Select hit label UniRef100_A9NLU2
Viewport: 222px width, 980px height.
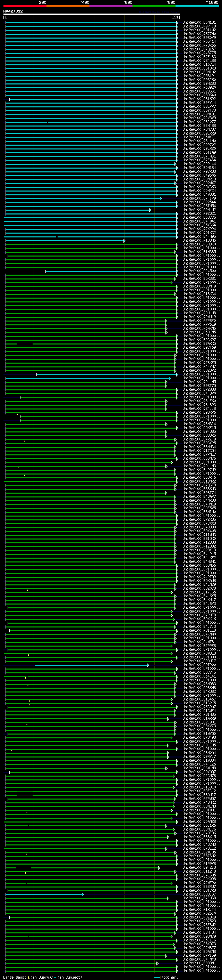coord(199,210)
